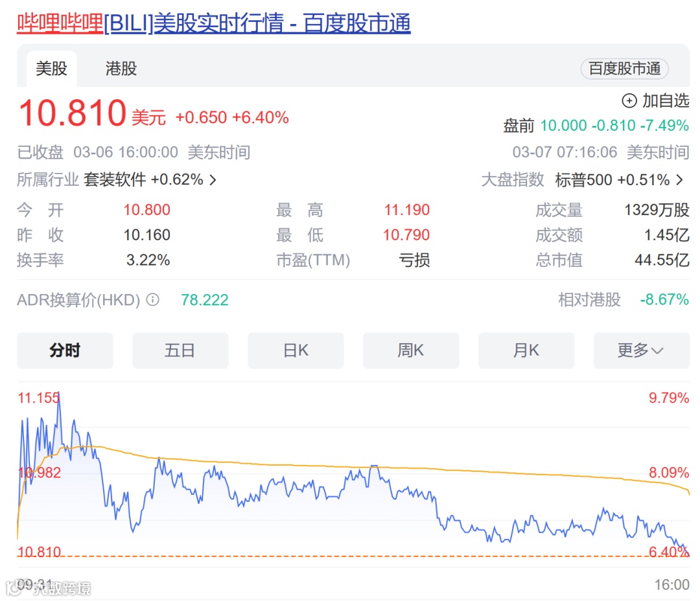700x601 pixels.
Task: Click the 市盈(TTM) value 亏损
Action: (414, 260)
